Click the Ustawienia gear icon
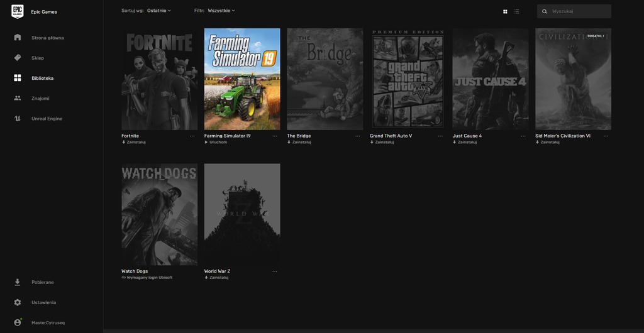Screen dimensions: 644x333 tap(17, 302)
